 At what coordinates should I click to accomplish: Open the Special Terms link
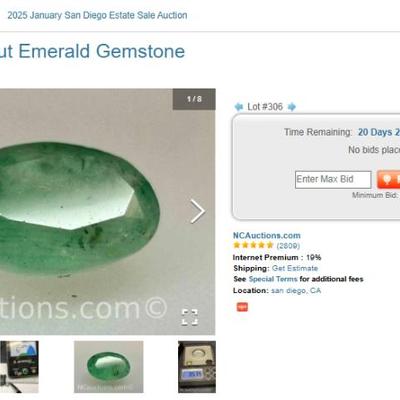273,279
